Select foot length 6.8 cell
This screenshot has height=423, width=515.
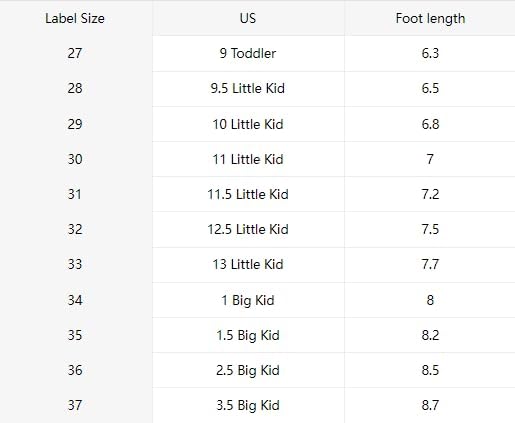430,124
